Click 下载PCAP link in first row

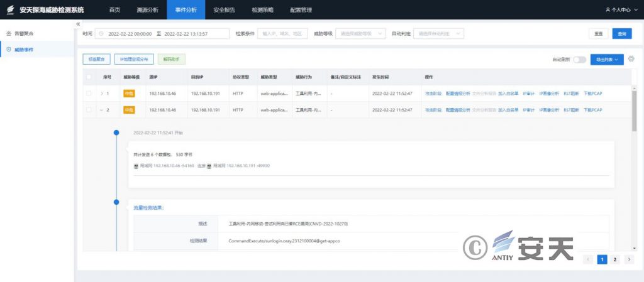pos(592,93)
